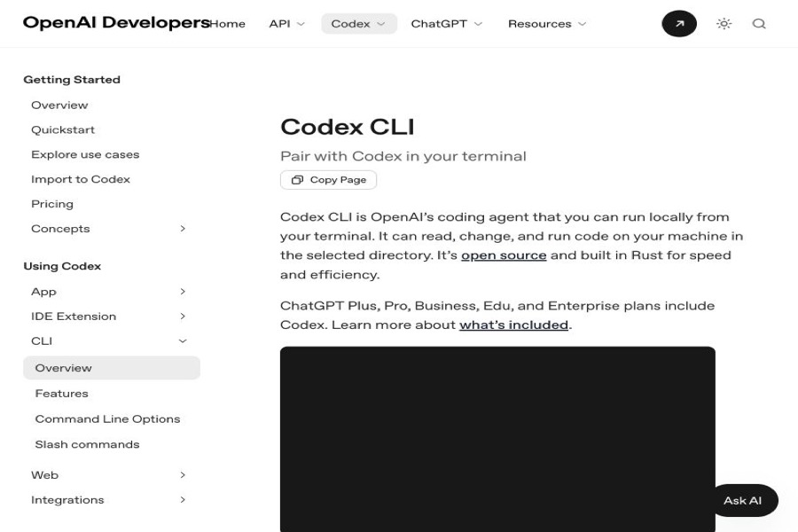Click the black video preview area
Screen dimensions: 798x532
click(x=497, y=440)
